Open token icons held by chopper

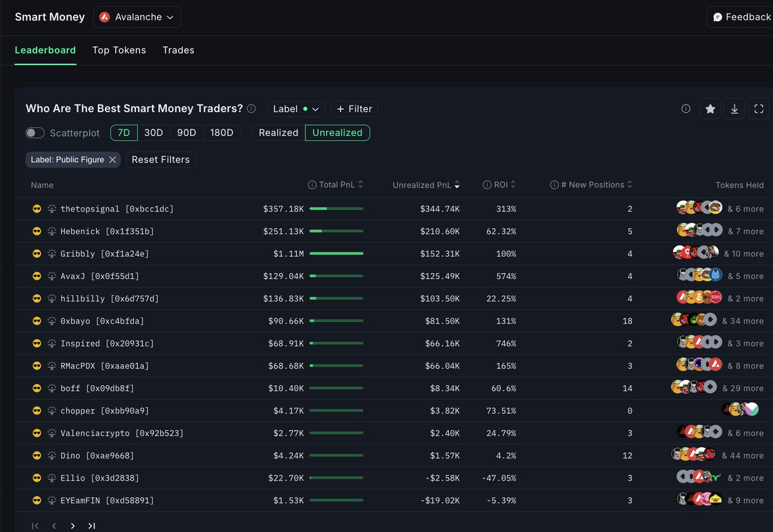[x=740, y=410]
